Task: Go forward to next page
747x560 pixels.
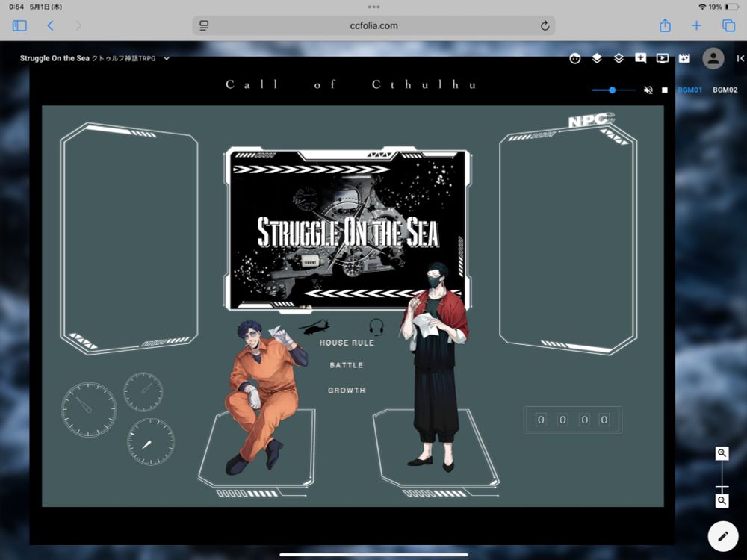Action: pos(78,25)
